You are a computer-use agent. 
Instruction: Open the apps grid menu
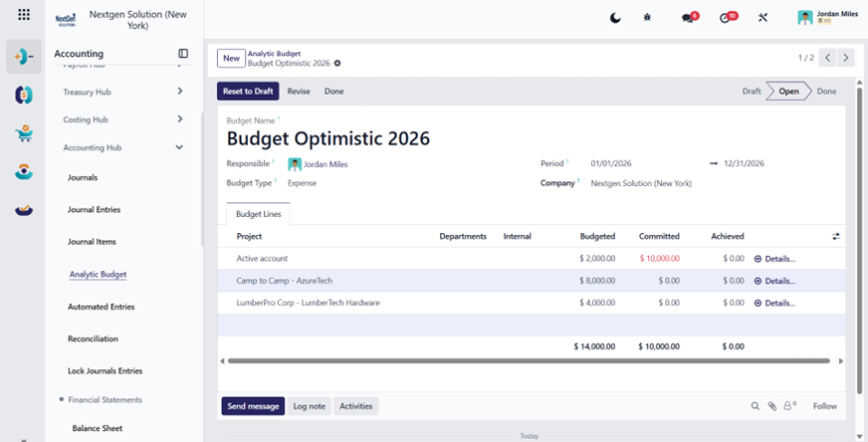[x=24, y=14]
